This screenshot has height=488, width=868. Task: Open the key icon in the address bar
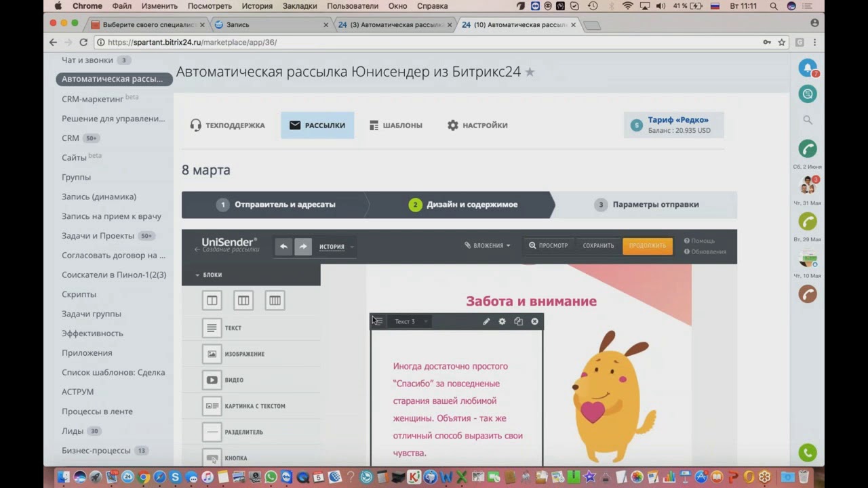(767, 42)
